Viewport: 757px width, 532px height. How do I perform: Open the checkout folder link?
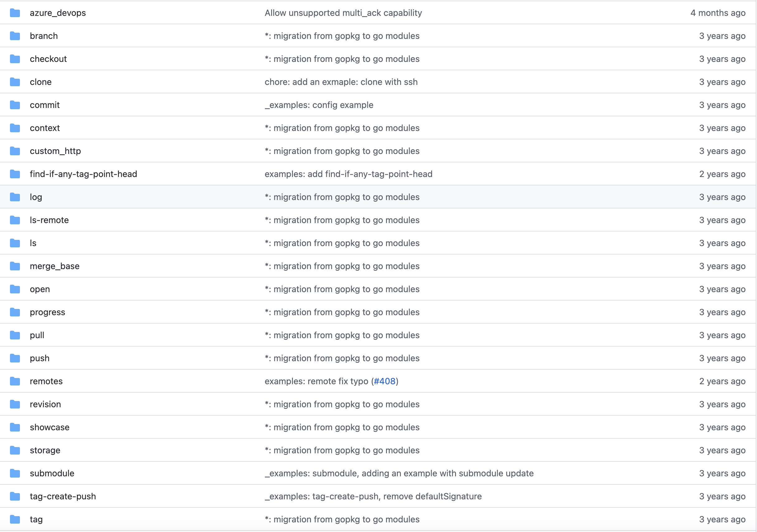[48, 59]
